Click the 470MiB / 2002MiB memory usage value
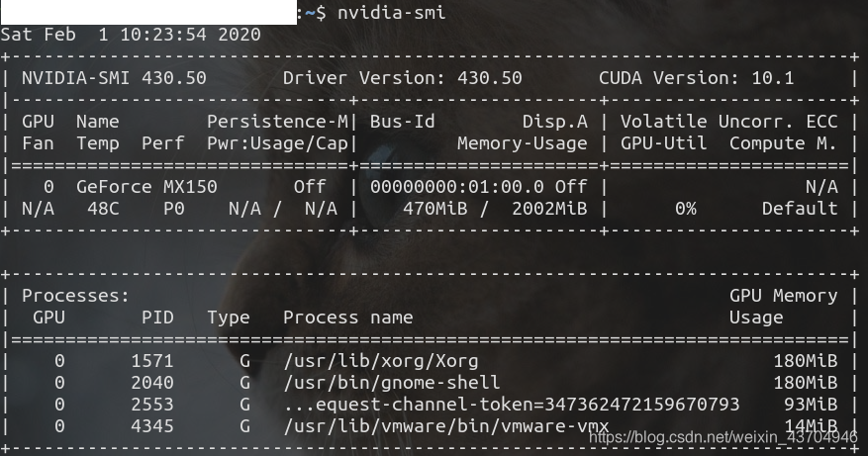 (495, 209)
